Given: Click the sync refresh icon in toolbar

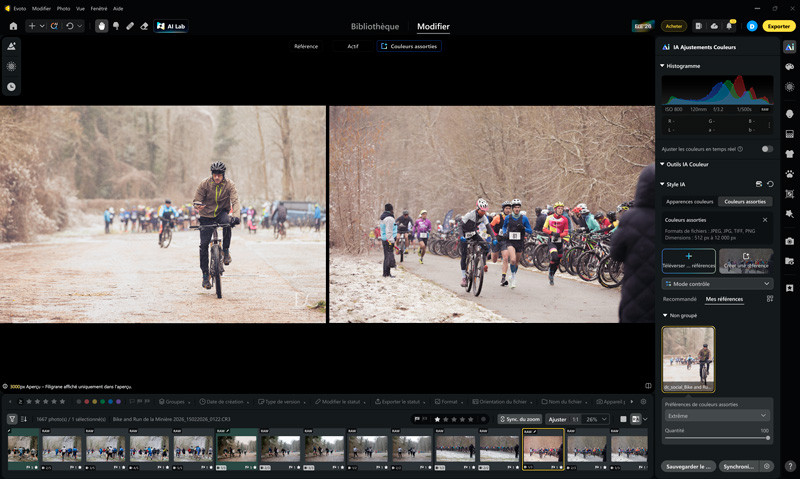Looking at the screenshot, I should click(x=54, y=26).
